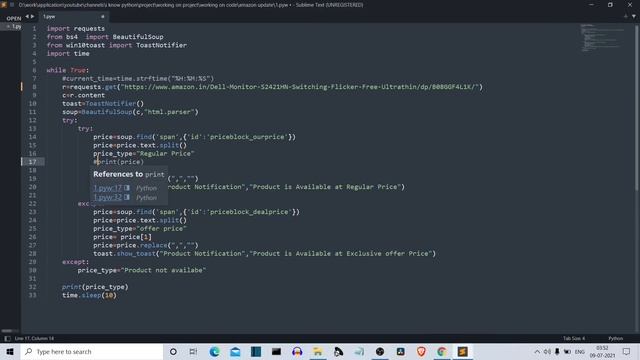Open OBS Studio on taskbar

380,351
